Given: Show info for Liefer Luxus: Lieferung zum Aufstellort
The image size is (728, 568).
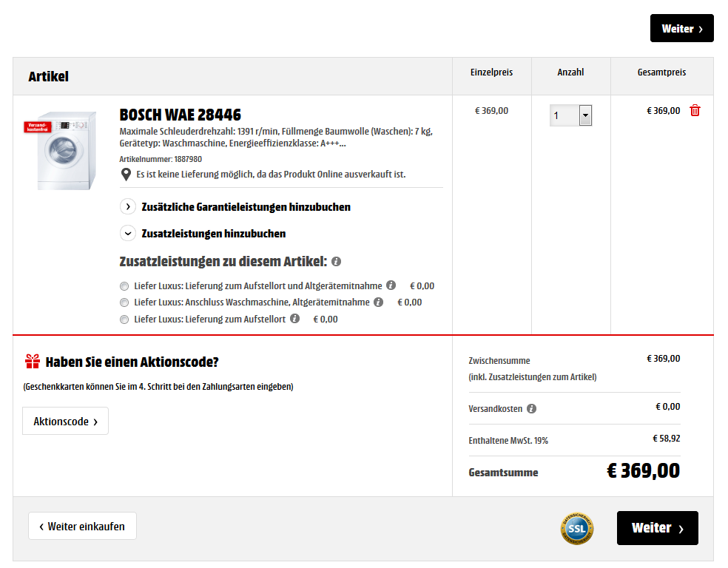Looking at the screenshot, I should tap(294, 318).
